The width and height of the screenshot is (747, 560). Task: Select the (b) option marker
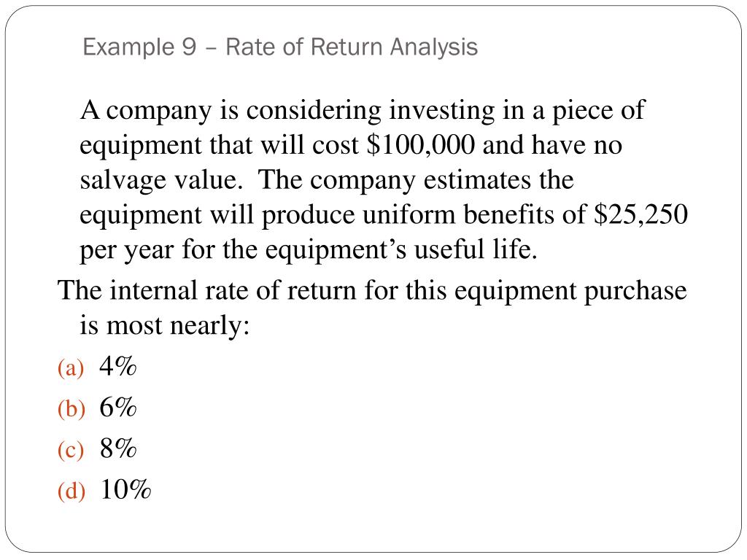click(71, 410)
